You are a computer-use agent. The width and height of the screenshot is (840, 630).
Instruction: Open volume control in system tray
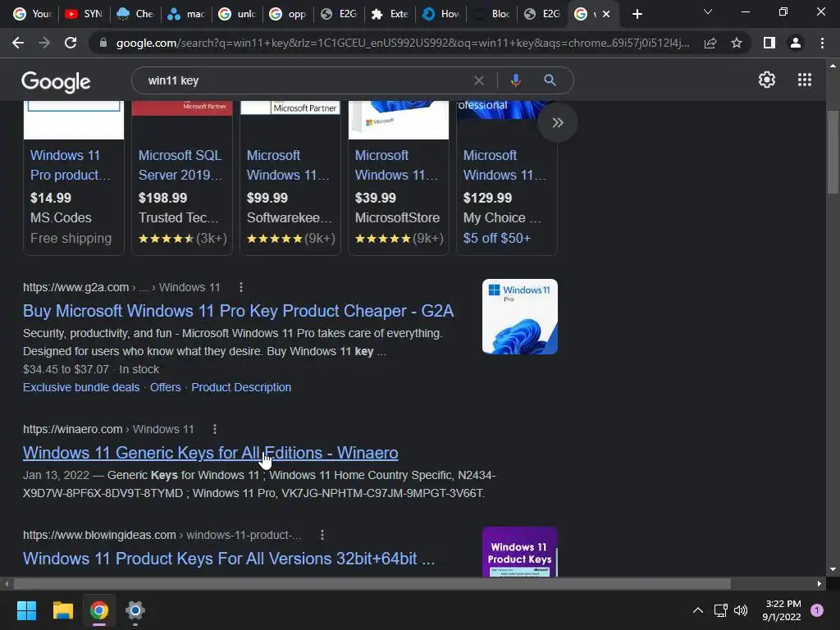[741, 610]
